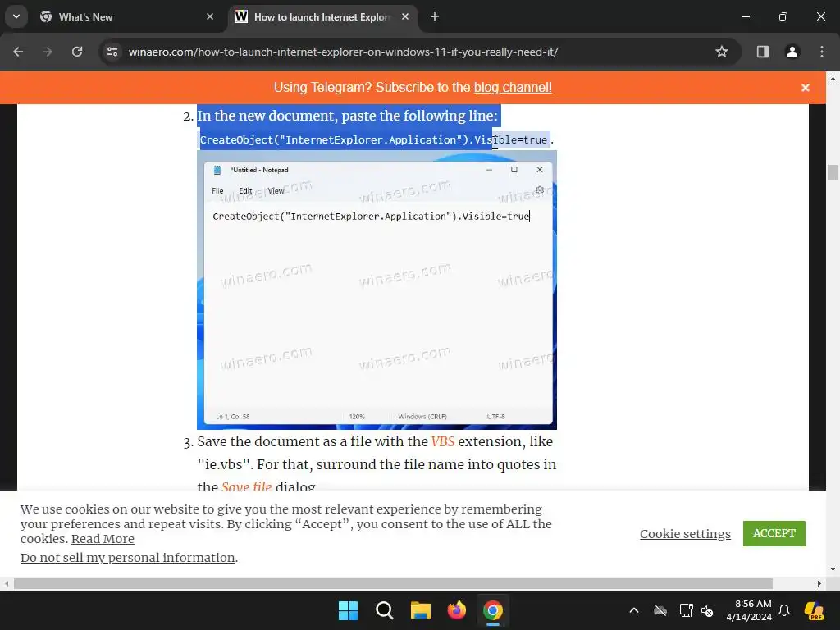The height and width of the screenshot is (630, 840).
Task: Open the VBS link
Action: tap(442, 441)
